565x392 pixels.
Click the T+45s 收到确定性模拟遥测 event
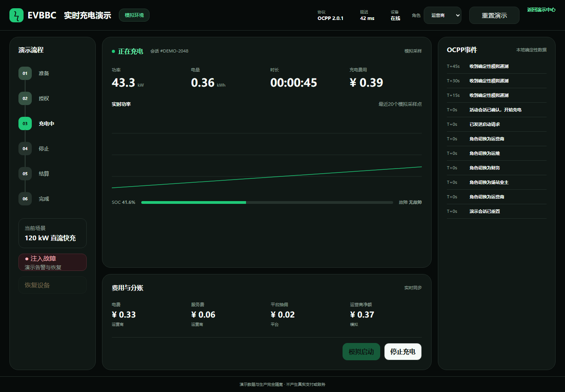[497, 66]
